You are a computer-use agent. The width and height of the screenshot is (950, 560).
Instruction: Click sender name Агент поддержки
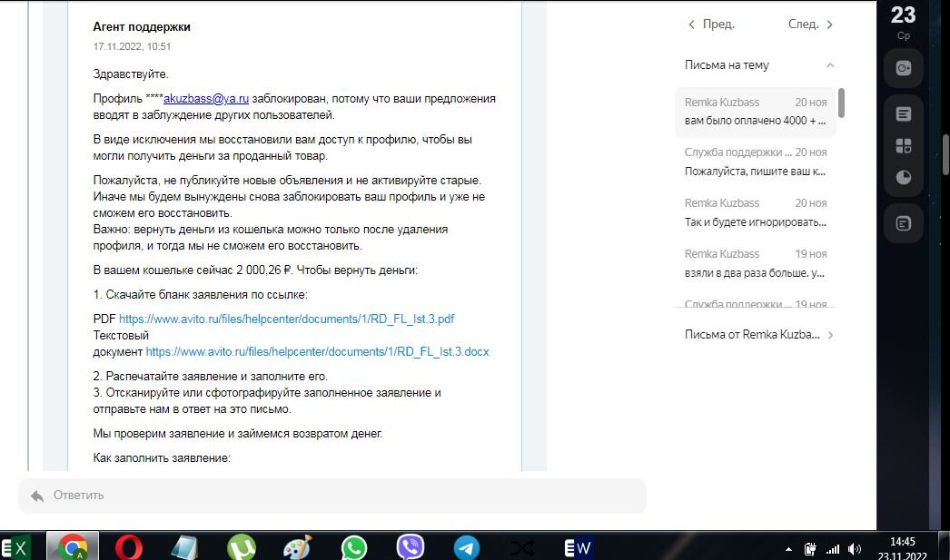[142, 26]
